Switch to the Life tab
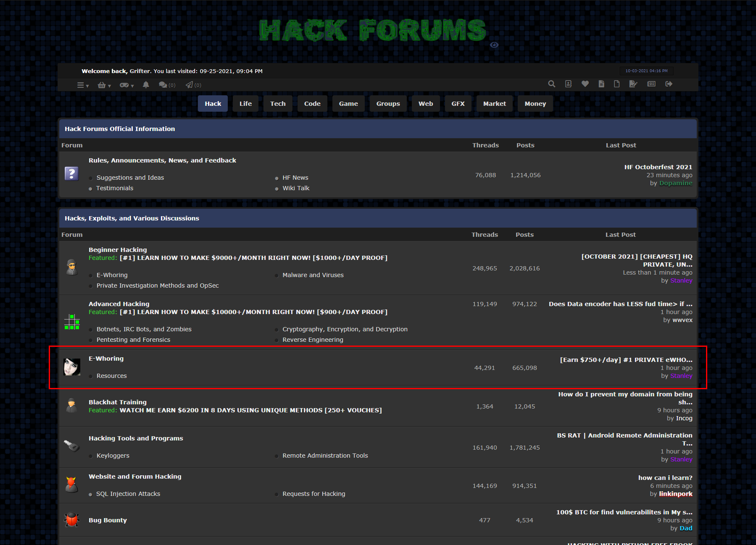The image size is (756, 545). coord(245,104)
